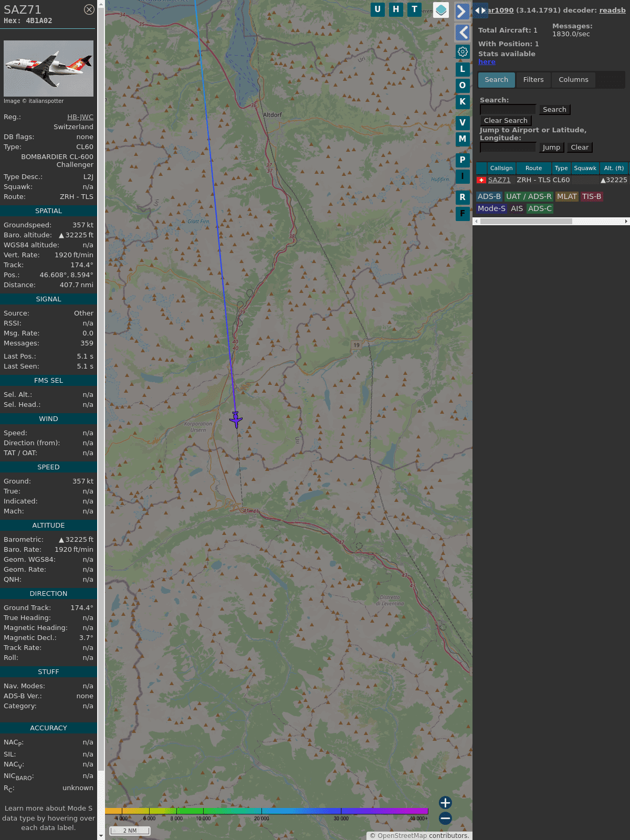The width and height of the screenshot is (630, 840).
Task: Switch to the Filters tab
Action: (x=533, y=80)
